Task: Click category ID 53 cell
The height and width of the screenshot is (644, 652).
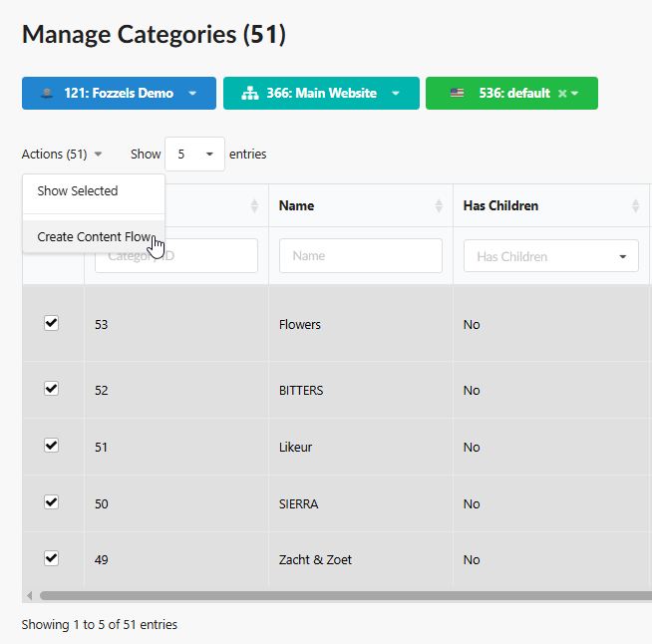Action: click(176, 324)
